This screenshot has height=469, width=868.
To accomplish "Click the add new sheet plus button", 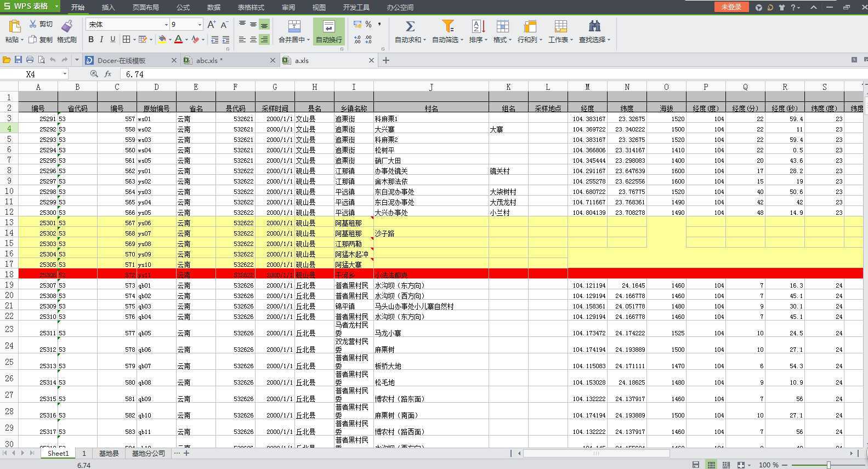I will pos(186,453).
